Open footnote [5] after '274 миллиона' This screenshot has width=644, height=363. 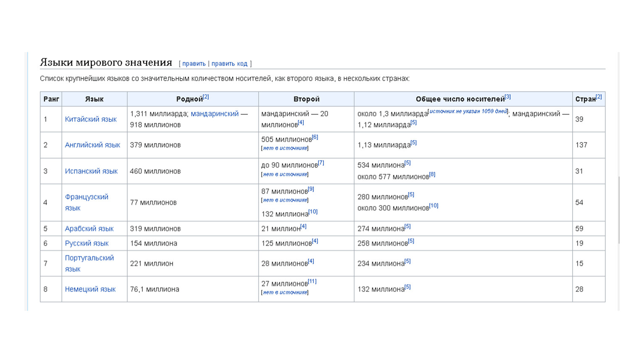pos(407,226)
